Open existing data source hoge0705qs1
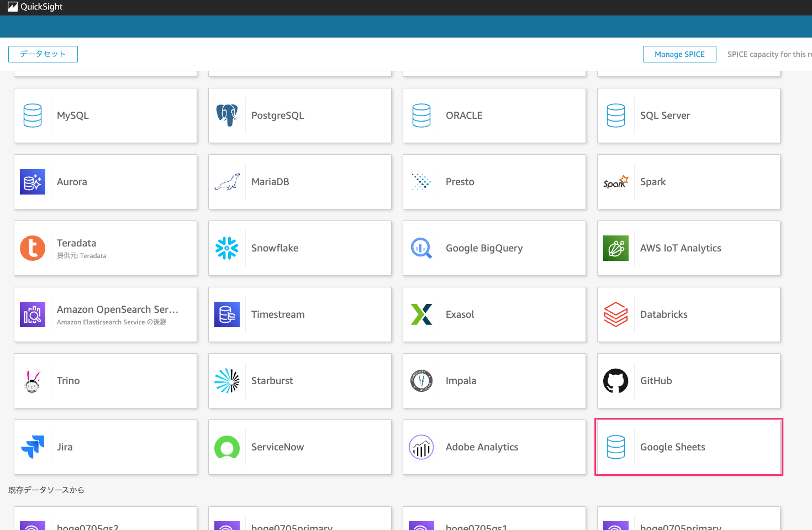 point(494,518)
